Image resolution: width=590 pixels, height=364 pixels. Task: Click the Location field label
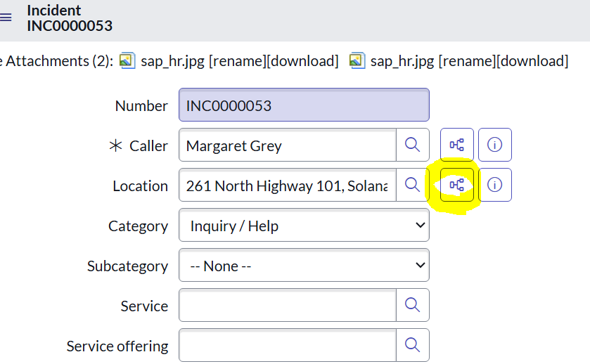pos(141,186)
